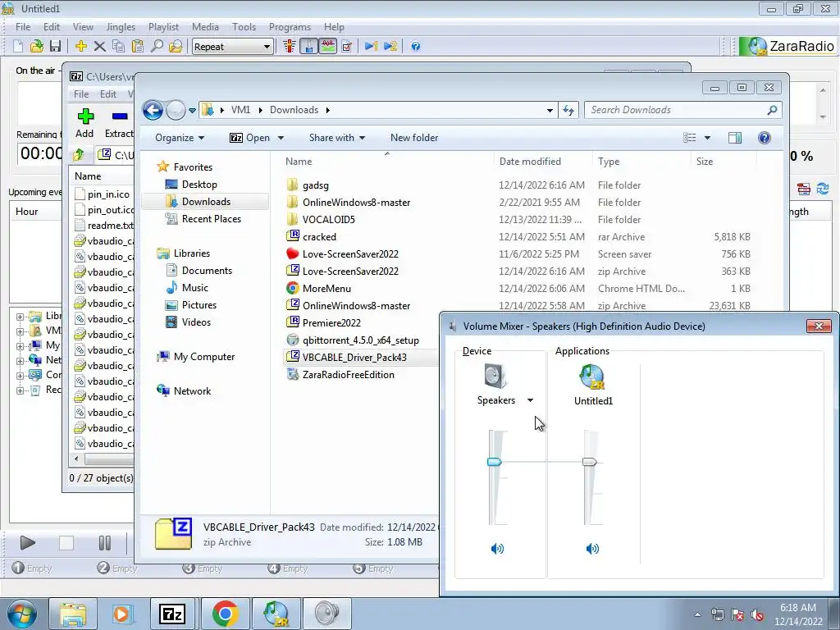Click the Start button on the taskbar
The height and width of the screenshot is (630, 840).
21,614
